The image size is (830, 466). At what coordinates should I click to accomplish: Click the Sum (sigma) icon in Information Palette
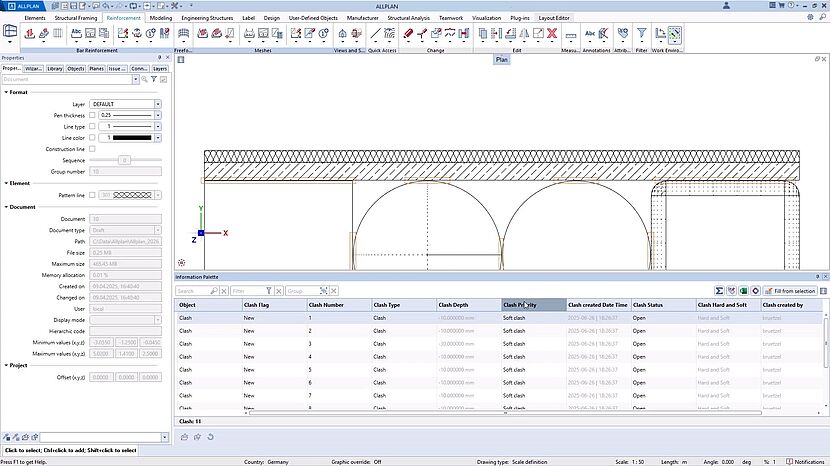719,290
